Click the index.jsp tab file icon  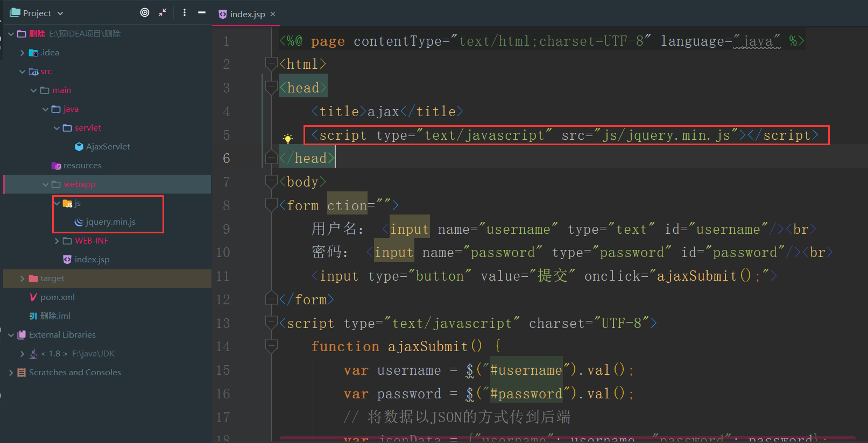click(223, 14)
